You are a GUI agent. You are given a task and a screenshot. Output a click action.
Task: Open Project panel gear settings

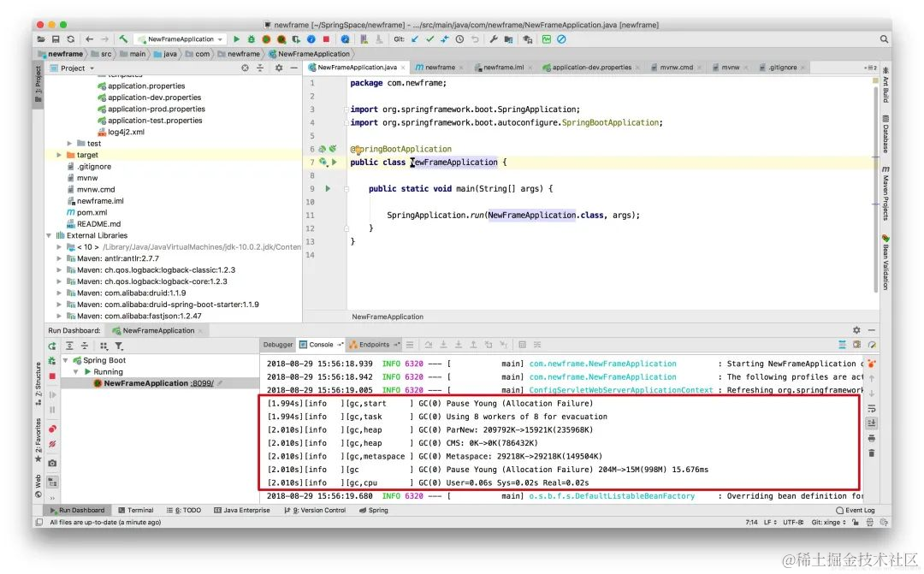tap(279, 68)
